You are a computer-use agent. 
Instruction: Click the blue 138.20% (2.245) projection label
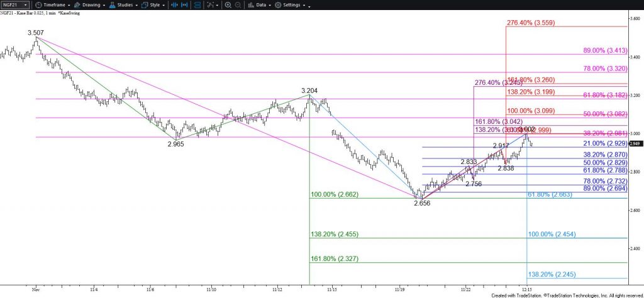click(552, 275)
